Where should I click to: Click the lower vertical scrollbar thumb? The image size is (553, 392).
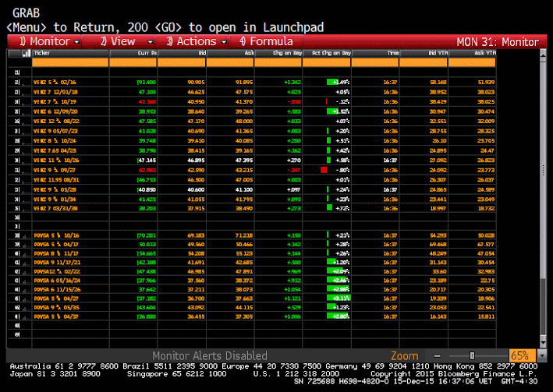click(543, 306)
